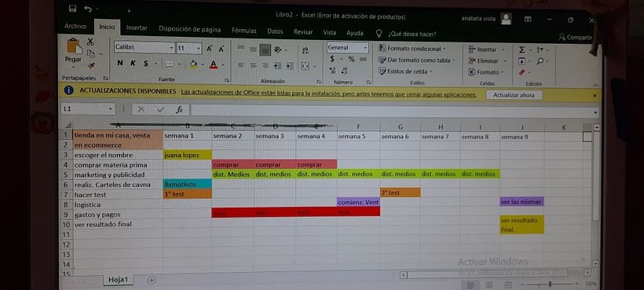Apply the accounting dollar number format

click(332, 59)
